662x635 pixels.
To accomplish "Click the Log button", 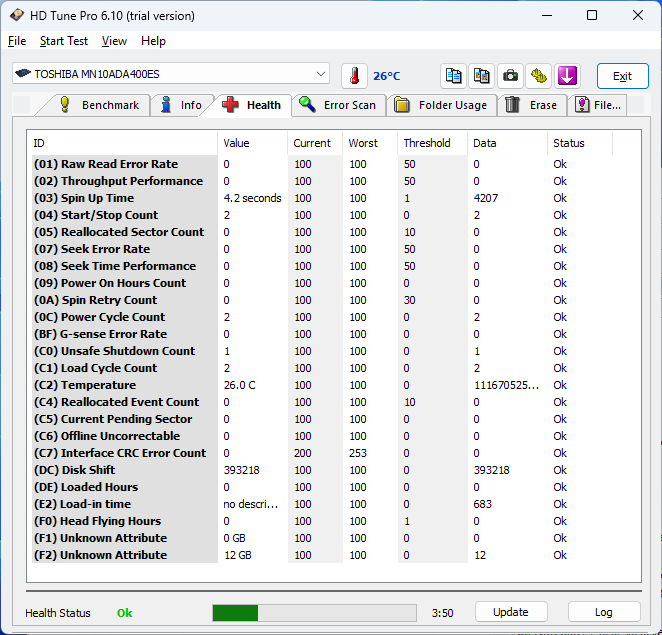I will pos(604,612).
